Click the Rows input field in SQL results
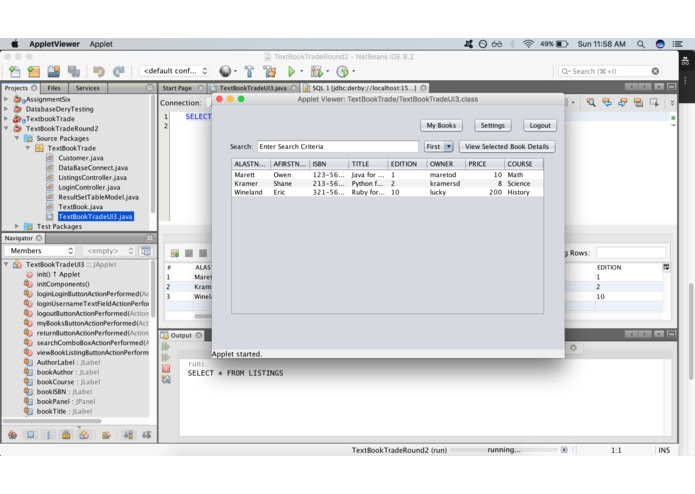Viewport: 695px width, 494px height. point(631,253)
